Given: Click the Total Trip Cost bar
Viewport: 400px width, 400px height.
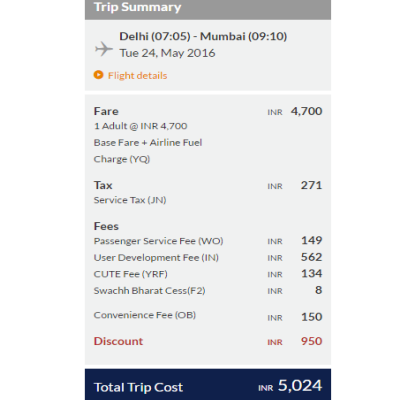Looking at the screenshot, I should 208,384.
